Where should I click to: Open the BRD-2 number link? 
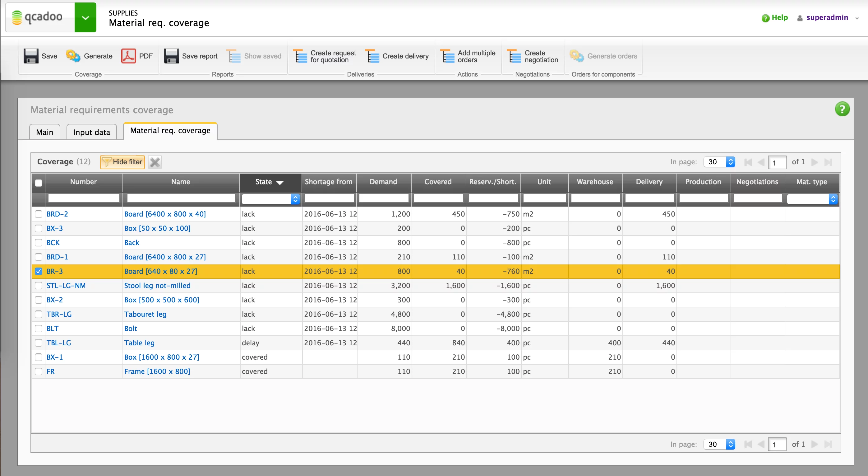[x=57, y=214]
